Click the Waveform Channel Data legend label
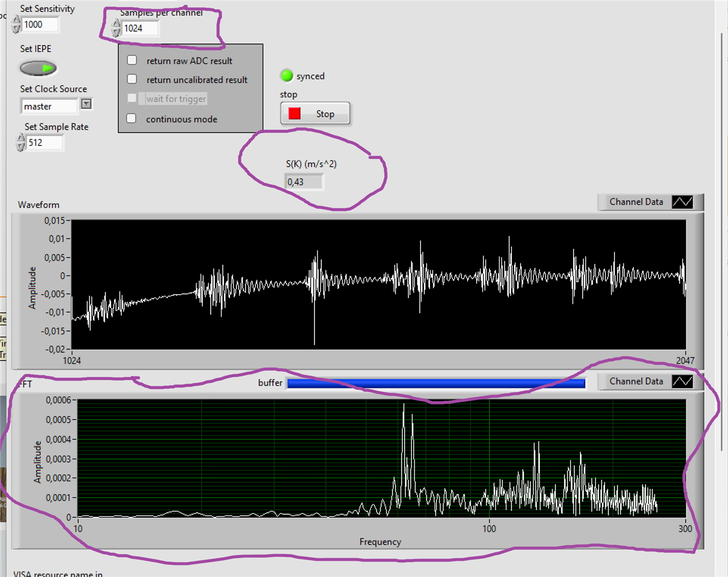Viewport: 728px width, 577px height. [x=636, y=202]
